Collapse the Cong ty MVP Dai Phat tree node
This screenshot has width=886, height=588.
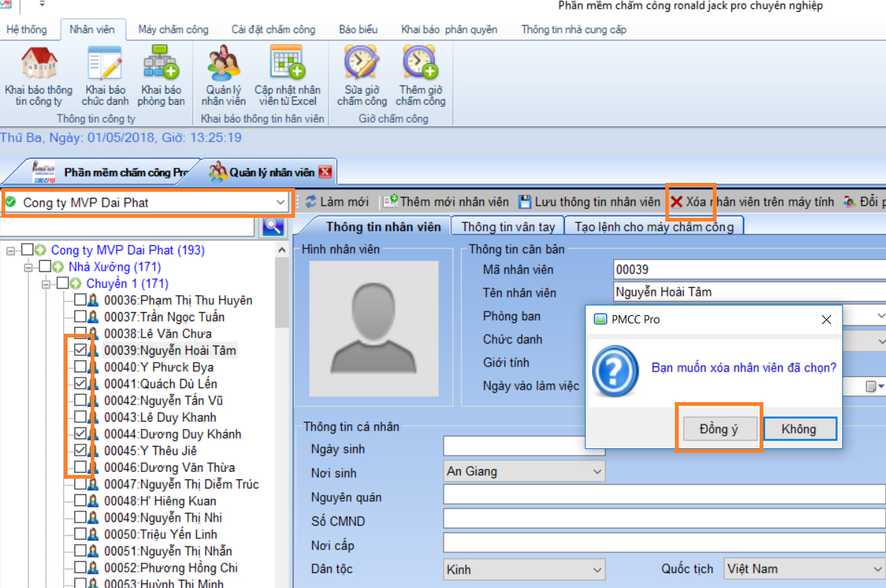(x=10, y=251)
